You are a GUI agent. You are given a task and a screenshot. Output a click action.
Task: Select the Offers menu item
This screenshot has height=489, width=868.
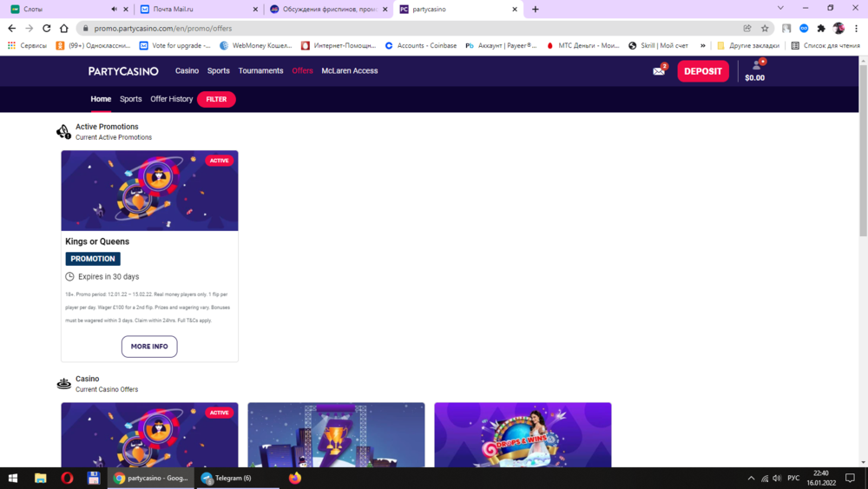tap(302, 71)
